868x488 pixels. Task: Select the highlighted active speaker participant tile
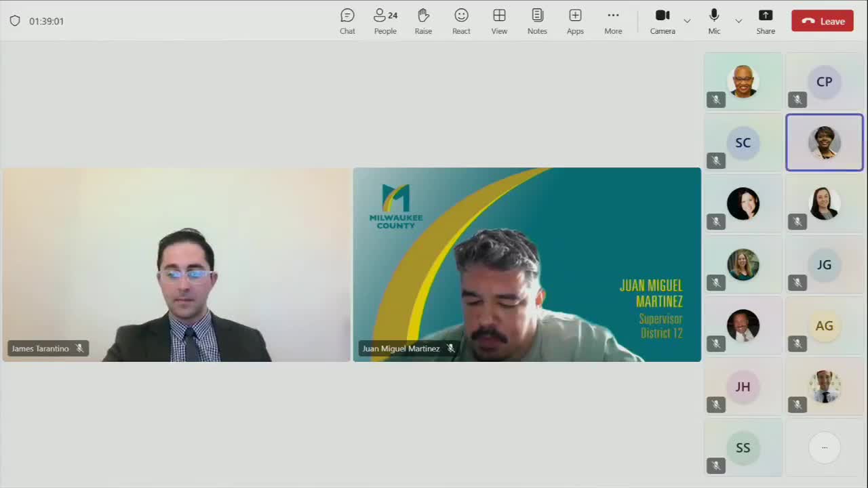[824, 142]
